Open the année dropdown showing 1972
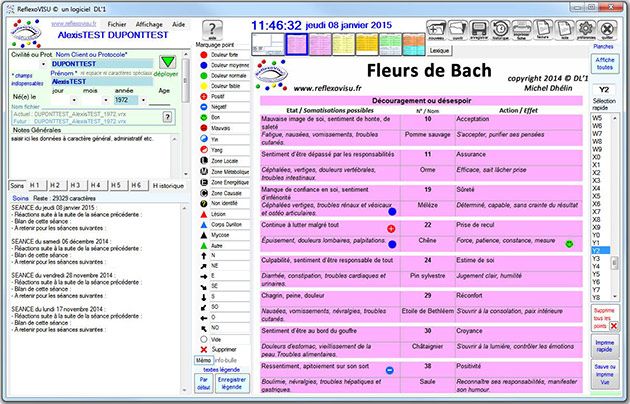This screenshot has height=404, width=630. coord(143,100)
